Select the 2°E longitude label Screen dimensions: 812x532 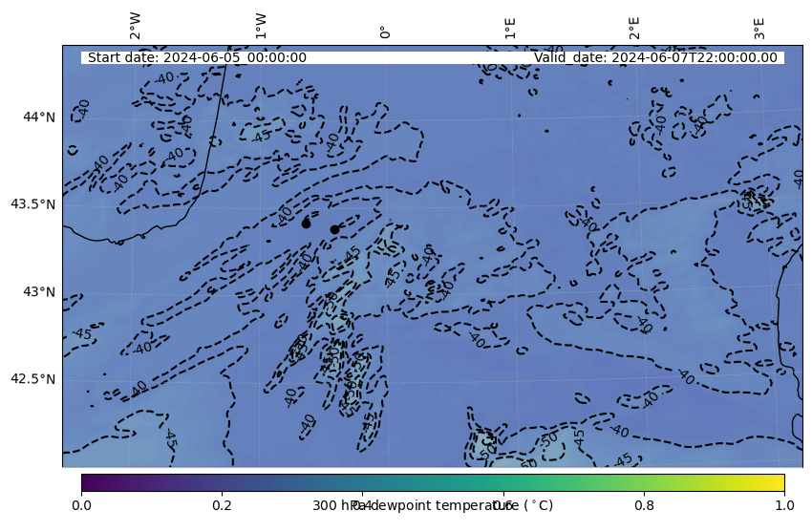point(634,28)
